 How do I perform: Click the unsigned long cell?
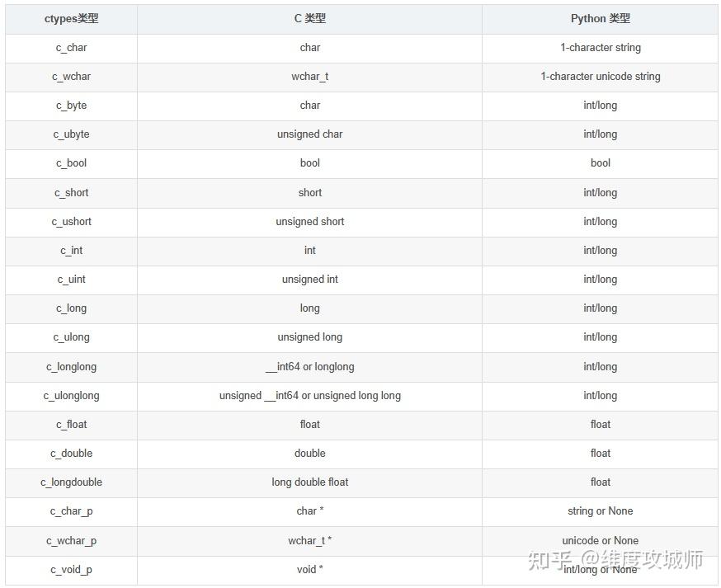click(x=309, y=336)
